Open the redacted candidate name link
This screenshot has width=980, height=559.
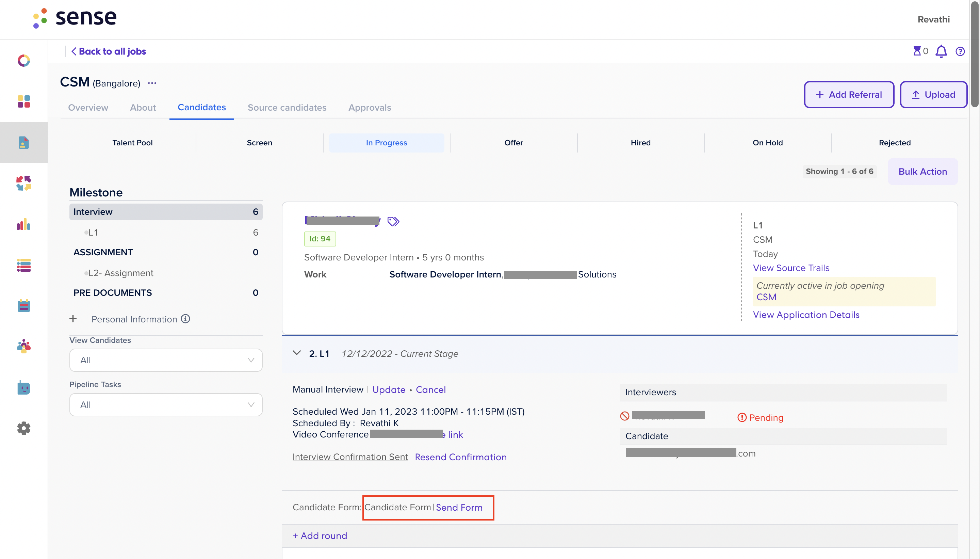[342, 220]
